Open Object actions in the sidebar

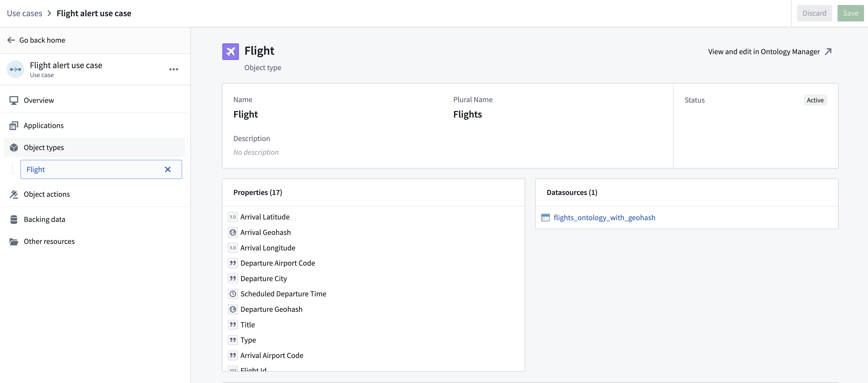coord(94,194)
